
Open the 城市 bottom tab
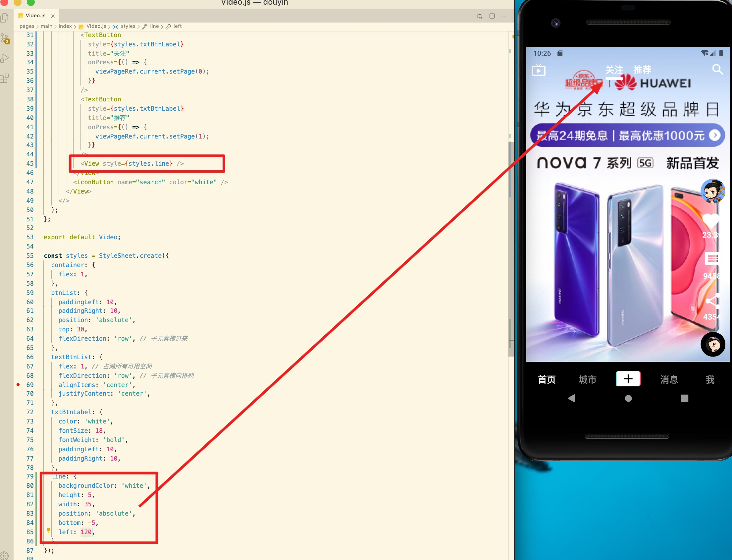point(587,379)
